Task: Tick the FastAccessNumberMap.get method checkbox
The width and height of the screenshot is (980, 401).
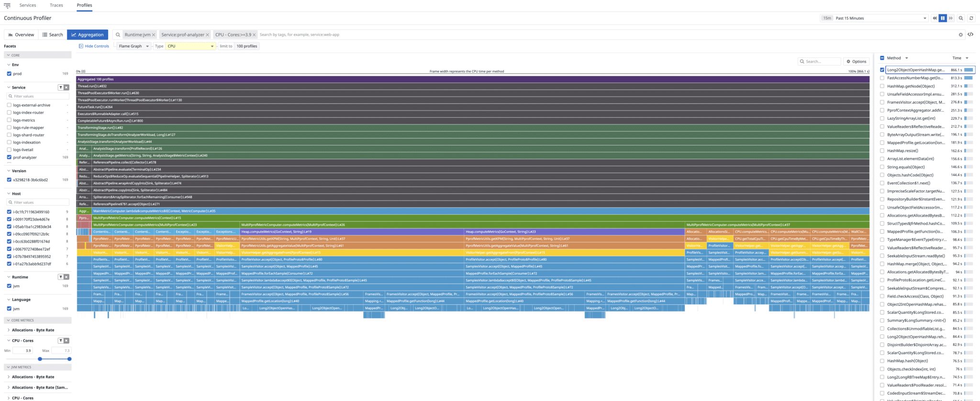Action: (x=882, y=78)
